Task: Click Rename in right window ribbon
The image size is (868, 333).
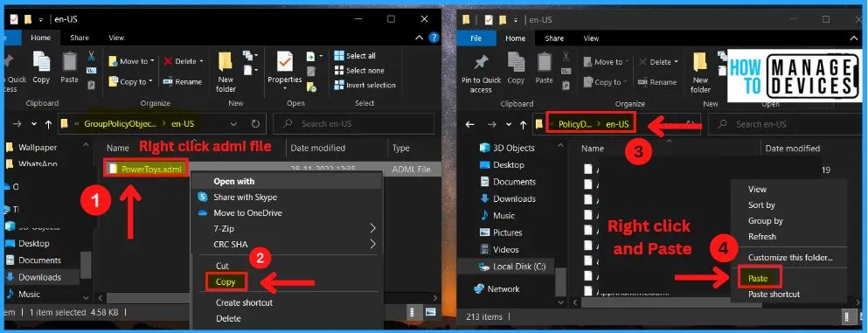Action: click(x=657, y=82)
